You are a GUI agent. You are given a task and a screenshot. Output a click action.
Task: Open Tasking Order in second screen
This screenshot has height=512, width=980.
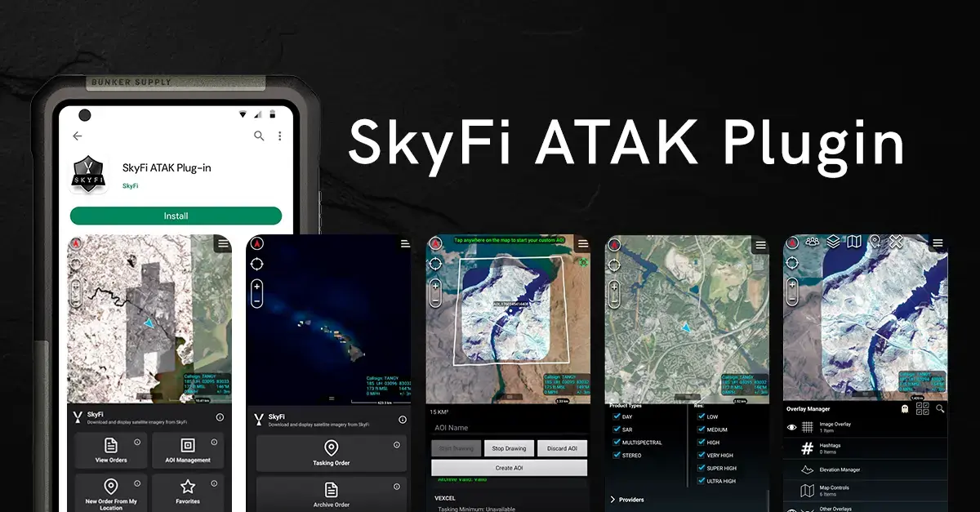tap(331, 452)
